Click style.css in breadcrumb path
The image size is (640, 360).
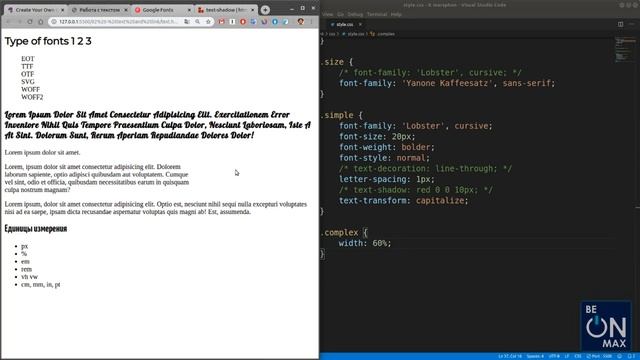(356, 34)
